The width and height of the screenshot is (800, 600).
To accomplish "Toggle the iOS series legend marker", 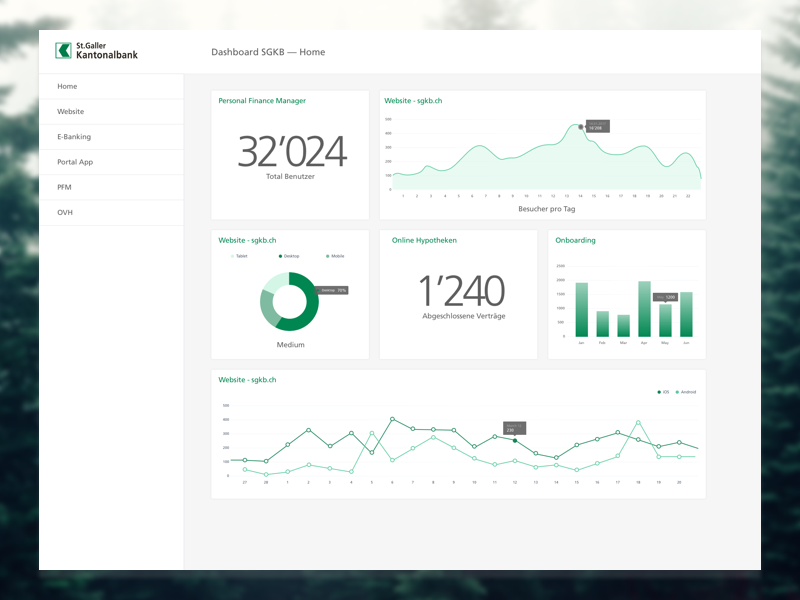I will pos(663,392).
